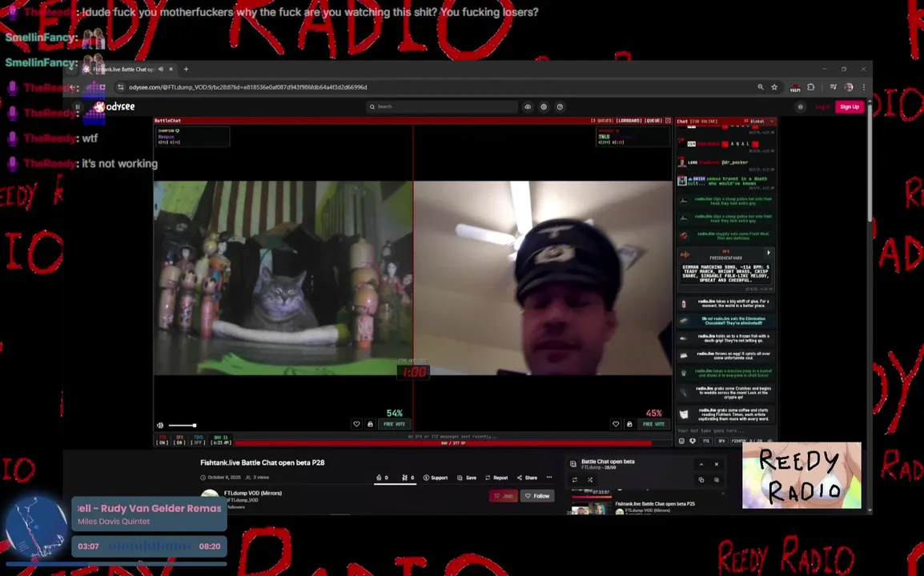Viewport: 924px width, 576px height.
Task: Bookmark this page with the star icon
Action: pyautogui.click(x=774, y=87)
